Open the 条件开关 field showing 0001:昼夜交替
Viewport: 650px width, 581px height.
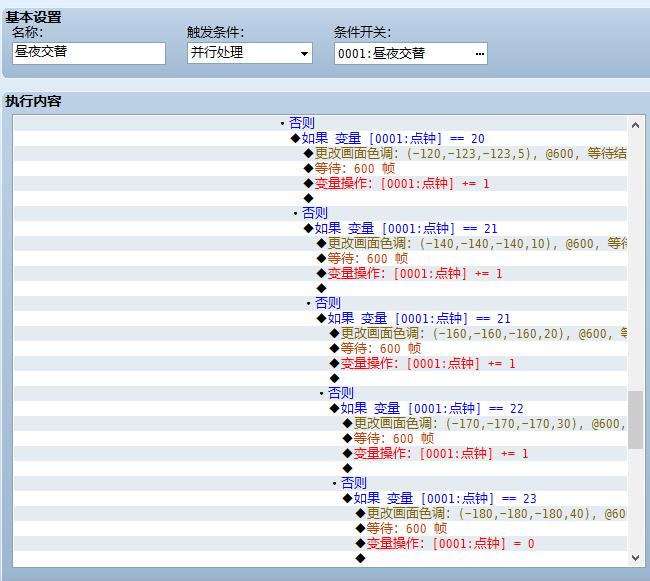(410, 53)
